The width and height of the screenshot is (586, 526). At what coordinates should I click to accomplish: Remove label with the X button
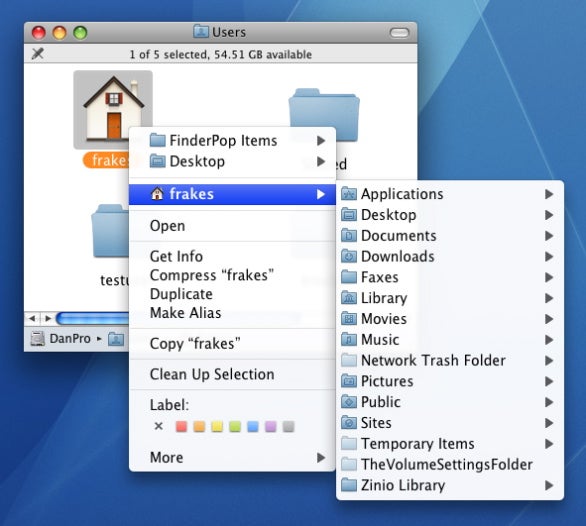click(158, 426)
